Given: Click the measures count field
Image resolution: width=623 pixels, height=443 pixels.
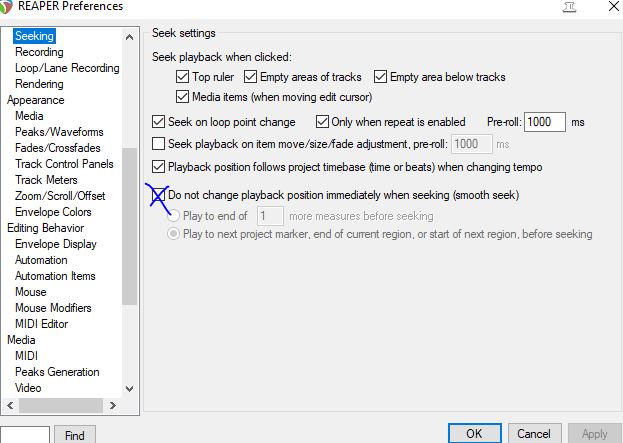Looking at the screenshot, I should click(270, 216).
